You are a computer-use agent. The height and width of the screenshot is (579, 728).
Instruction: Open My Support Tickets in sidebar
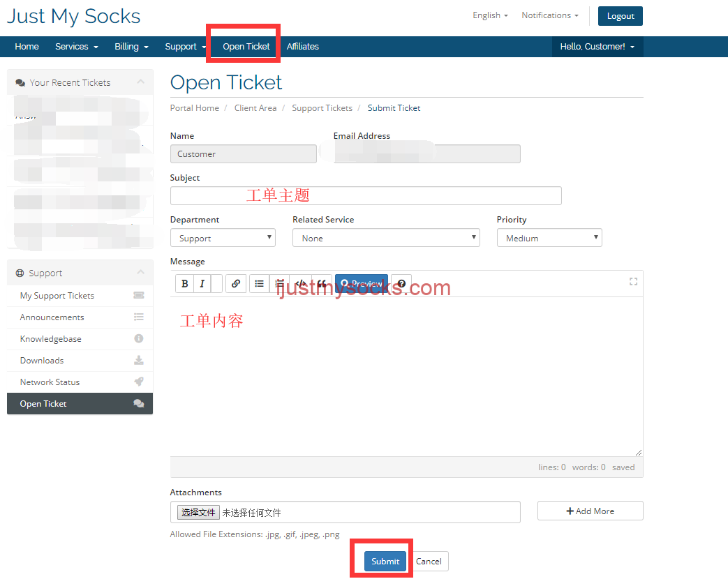point(80,296)
